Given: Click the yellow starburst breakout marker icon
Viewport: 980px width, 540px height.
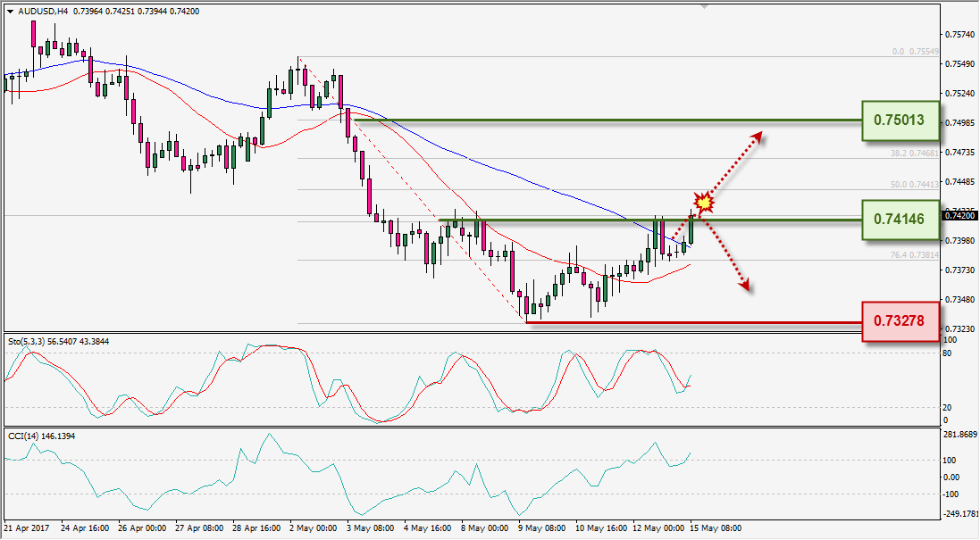Looking at the screenshot, I should pyautogui.click(x=704, y=203).
